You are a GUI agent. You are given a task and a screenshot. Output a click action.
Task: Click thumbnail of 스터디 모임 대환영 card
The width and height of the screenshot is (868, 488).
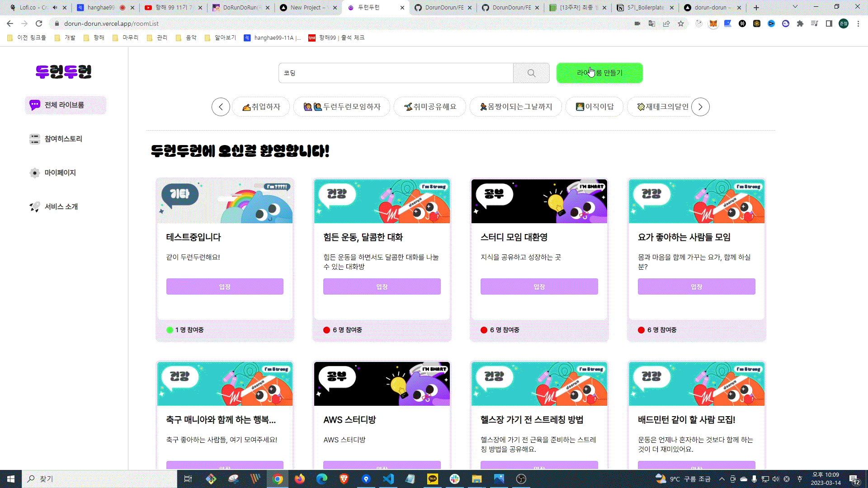(x=539, y=201)
